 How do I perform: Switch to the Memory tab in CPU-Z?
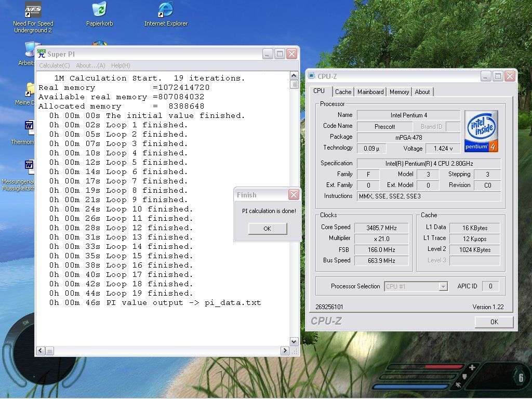coord(399,92)
